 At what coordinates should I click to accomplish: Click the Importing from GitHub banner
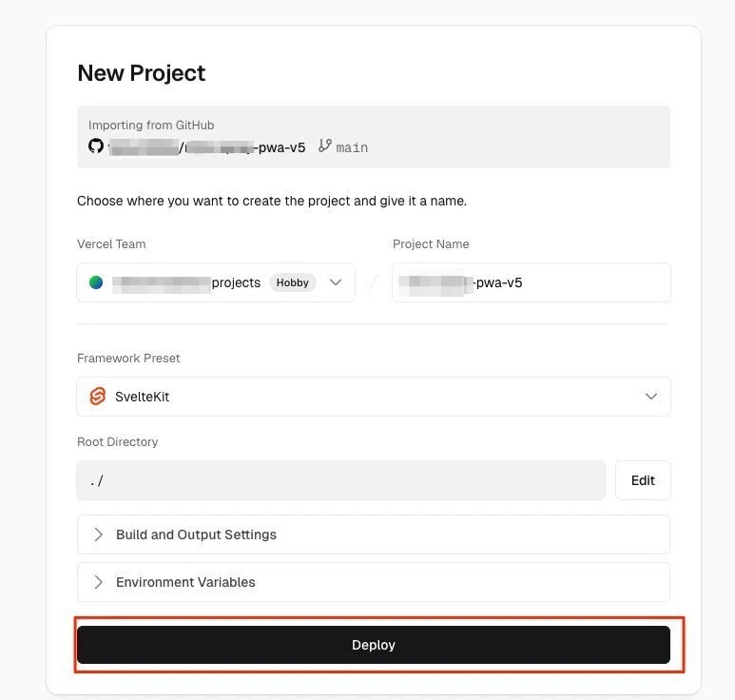(373, 136)
